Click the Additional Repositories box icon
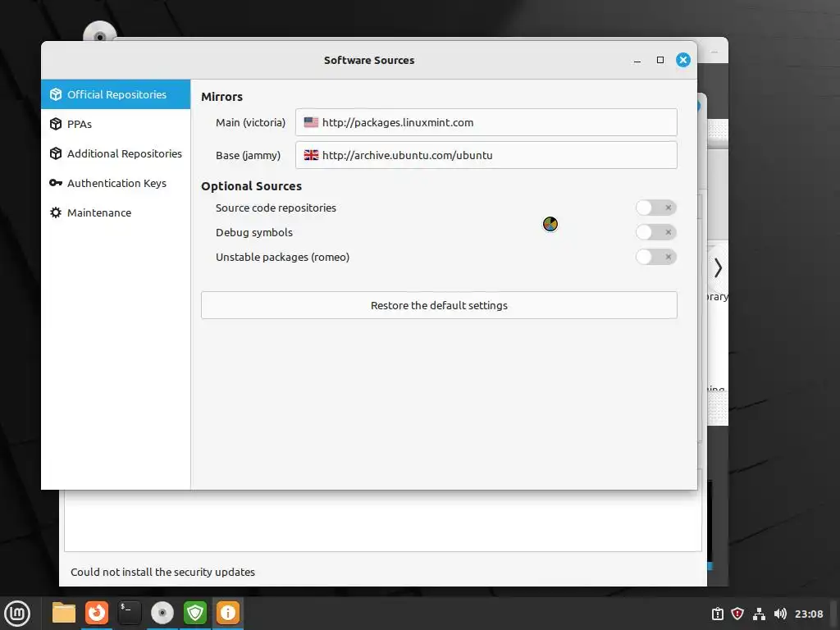Screen dimensions: 840x630 point(56,153)
